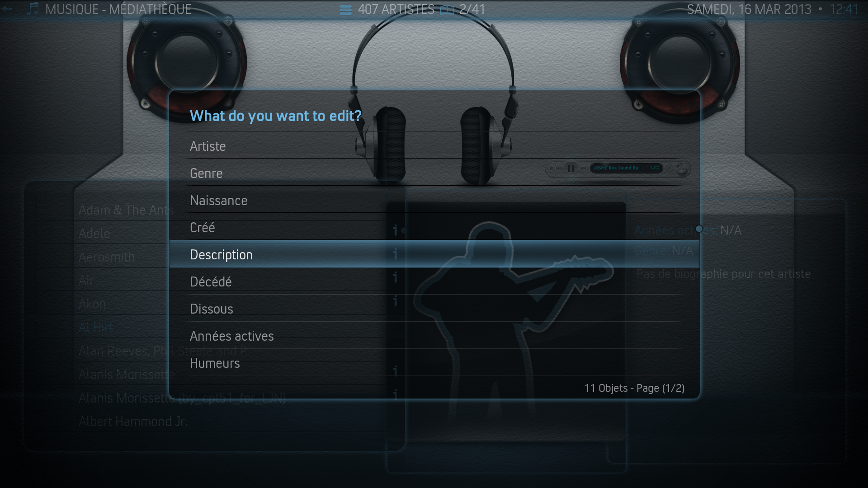
Task: Select Adele in background artist list
Action: (94, 234)
